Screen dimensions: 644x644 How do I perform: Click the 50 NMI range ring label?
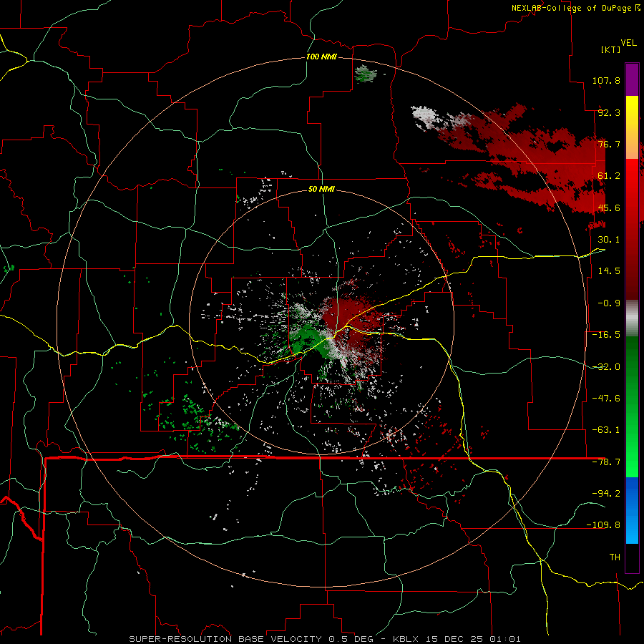321,189
